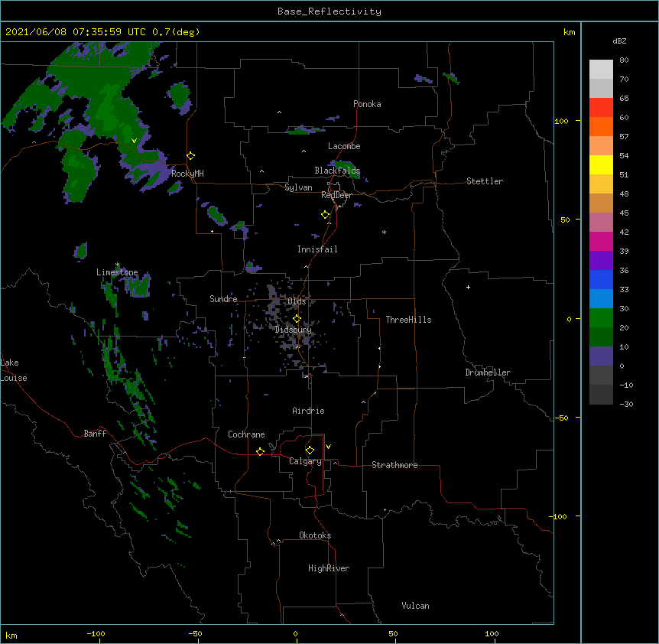The height and width of the screenshot is (644, 659).
Task: Click the Lake Louise label
Action: (x=14, y=370)
